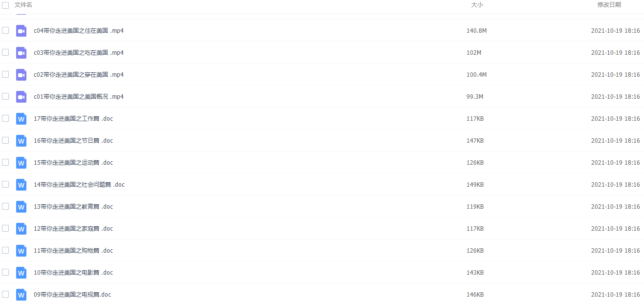The image size is (644, 304).
Task: Click the video icon for c04 file
Action: coord(21,31)
